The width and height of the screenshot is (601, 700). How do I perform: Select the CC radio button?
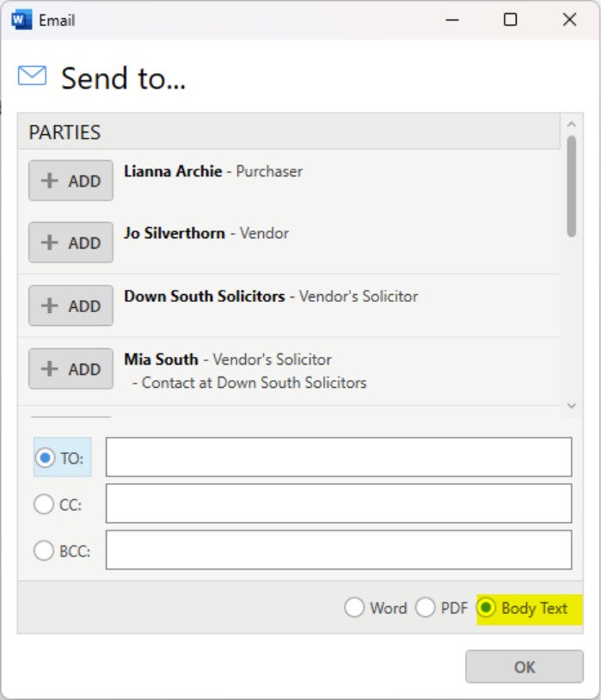click(44, 505)
